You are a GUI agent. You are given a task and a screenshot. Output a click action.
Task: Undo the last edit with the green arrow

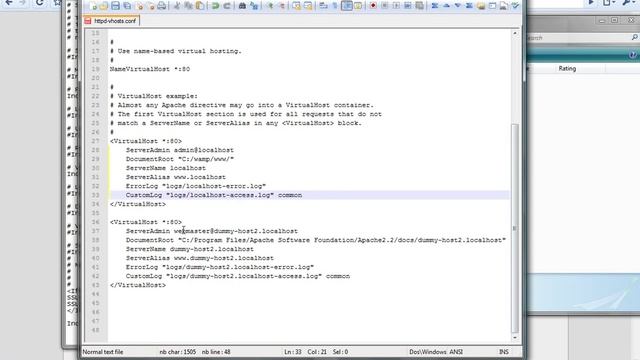click(215, 6)
